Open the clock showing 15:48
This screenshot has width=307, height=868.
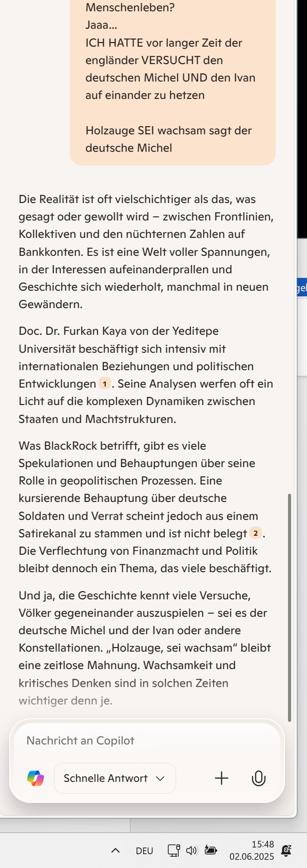(x=252, y=850)
